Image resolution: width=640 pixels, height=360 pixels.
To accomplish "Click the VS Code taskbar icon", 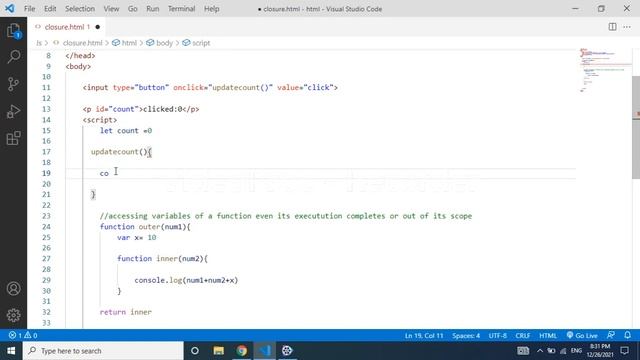I will click(x=264, y=351).
